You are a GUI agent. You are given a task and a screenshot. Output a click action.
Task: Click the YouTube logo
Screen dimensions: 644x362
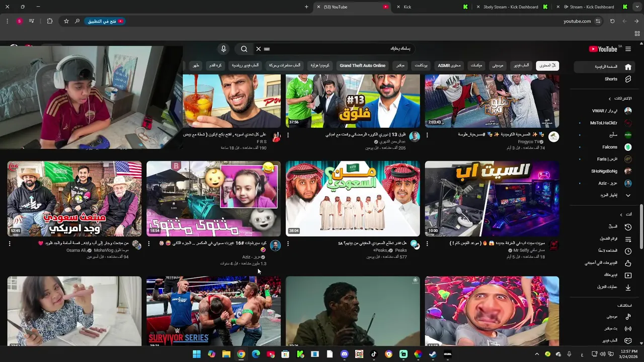point(603,49)
